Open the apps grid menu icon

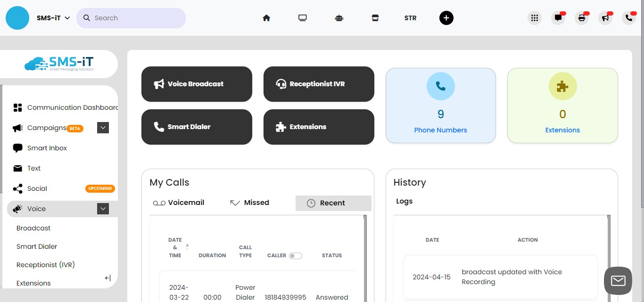pos(534,18)
